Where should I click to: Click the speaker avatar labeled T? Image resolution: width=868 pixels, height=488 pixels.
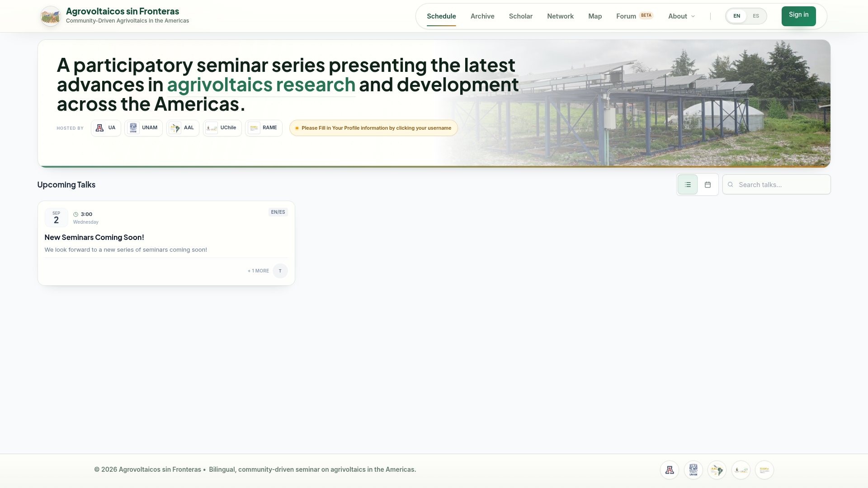pos(280,271)
